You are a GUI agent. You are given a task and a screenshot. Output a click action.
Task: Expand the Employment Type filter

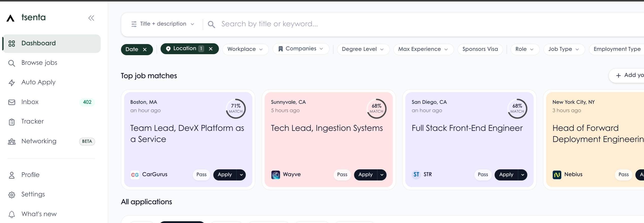pyautogui.click(x=617, y=49)
